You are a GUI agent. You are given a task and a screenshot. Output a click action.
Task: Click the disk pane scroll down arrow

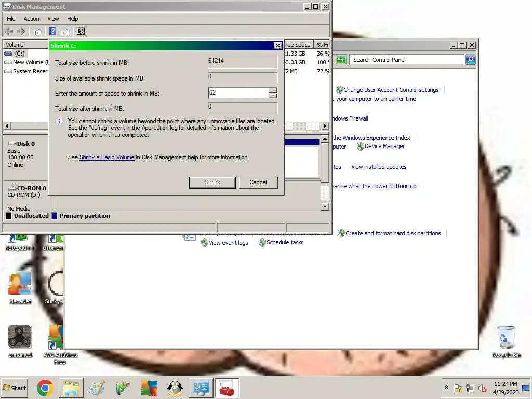tap(325, 206)
